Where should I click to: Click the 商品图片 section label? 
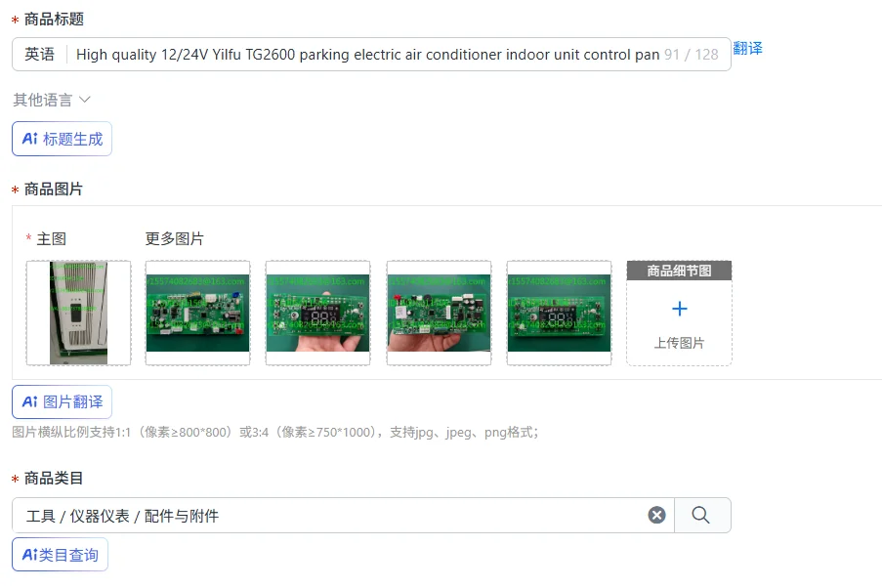coord(54,189)
